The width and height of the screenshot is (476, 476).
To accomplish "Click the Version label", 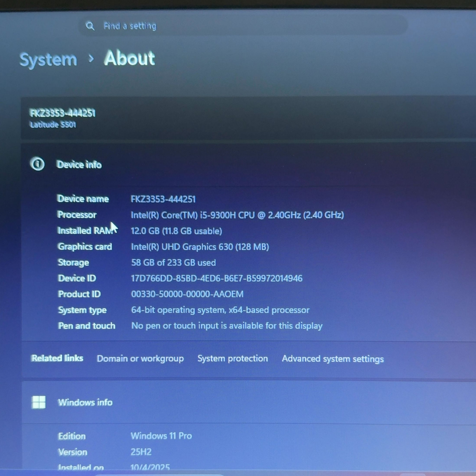I will coord(73,452).
